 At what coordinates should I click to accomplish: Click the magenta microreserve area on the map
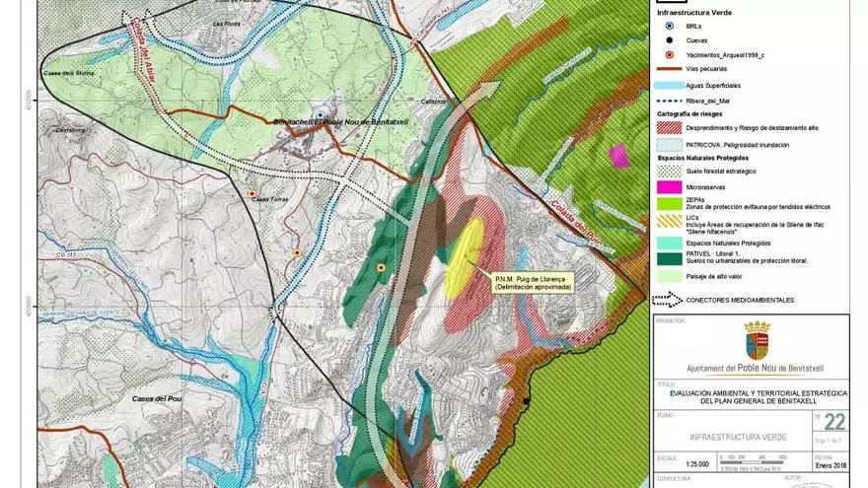(618, 155)
